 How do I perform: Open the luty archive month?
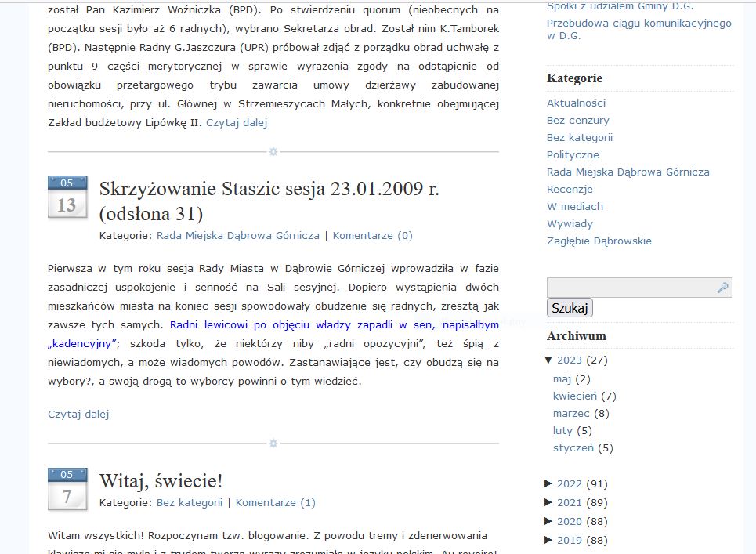562,430
